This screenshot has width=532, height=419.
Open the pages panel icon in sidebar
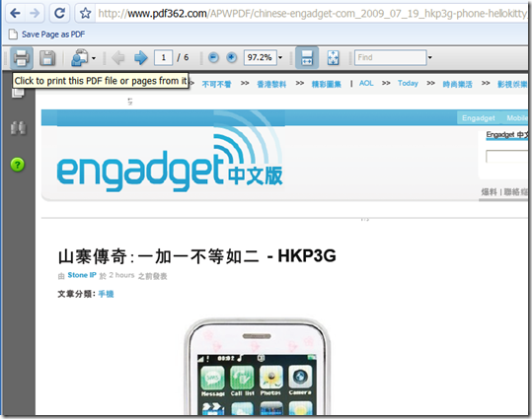click(x=18, y=93)
